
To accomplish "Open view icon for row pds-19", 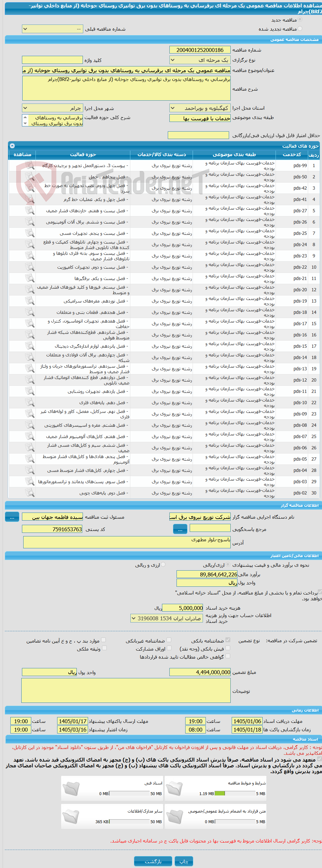I will coord(30,301).
